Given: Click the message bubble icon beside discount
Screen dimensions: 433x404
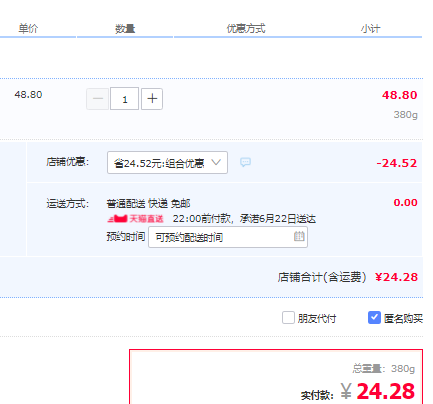Looking at the screenshot, I should [x=245, y=162].
